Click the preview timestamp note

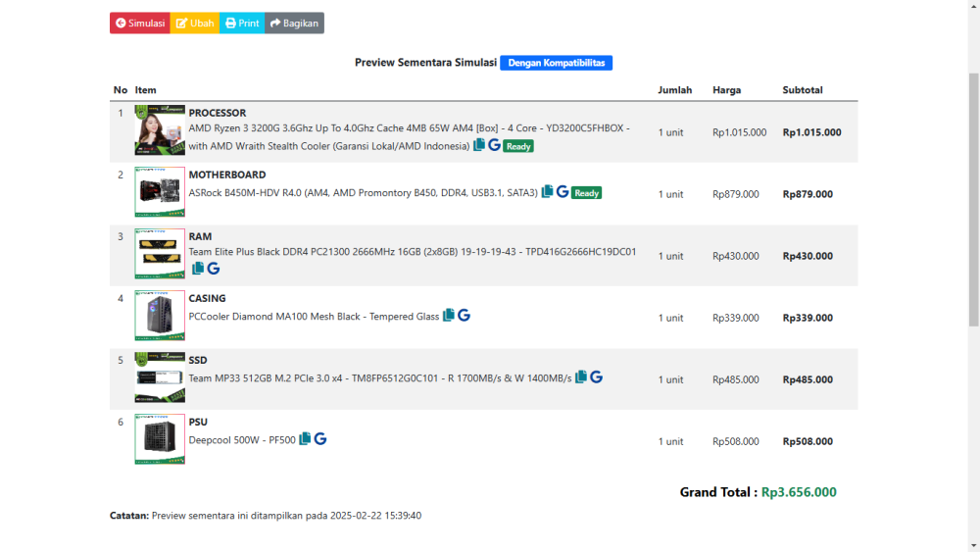(x=266, y=516)
